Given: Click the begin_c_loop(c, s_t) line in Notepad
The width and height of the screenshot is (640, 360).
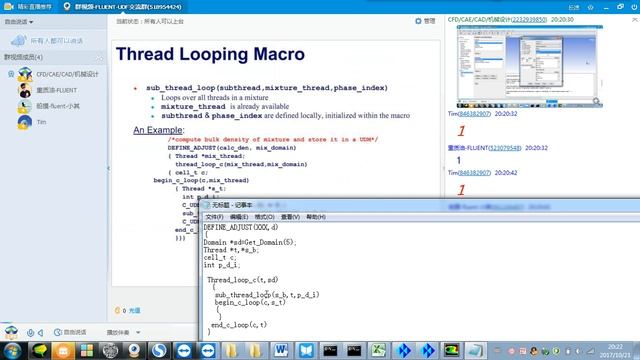Looking at the screenshot, I should [250, 302].
